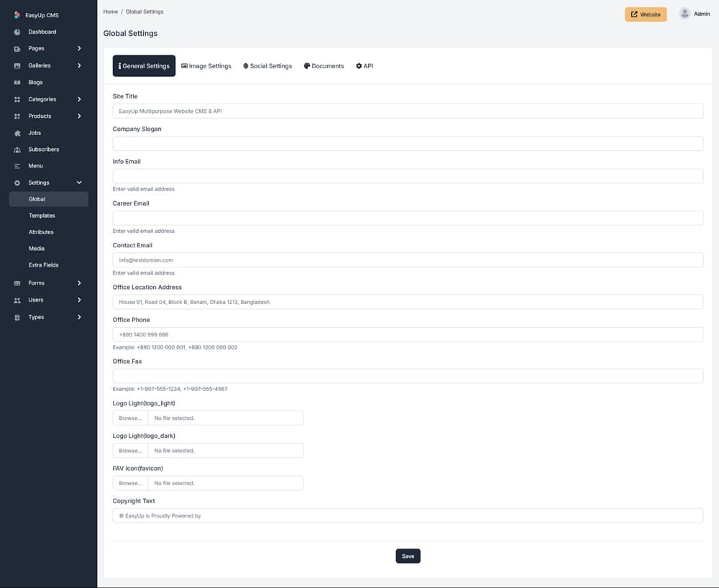Click the EasyUp CMS logo icon
This screenshot has height=588, width=719.
(17, 15)
